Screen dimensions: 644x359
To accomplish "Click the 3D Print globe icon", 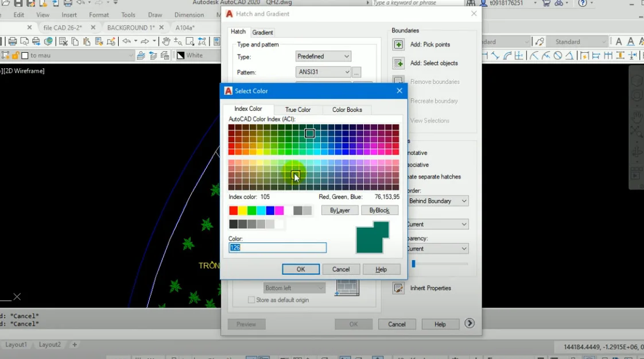I will pyautogui.click(x=48, y=41).
